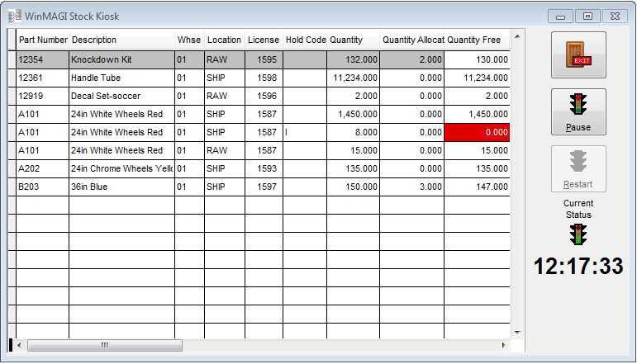Select the Handle Tube description cell

pyautogui.click(x=122, y=78)
